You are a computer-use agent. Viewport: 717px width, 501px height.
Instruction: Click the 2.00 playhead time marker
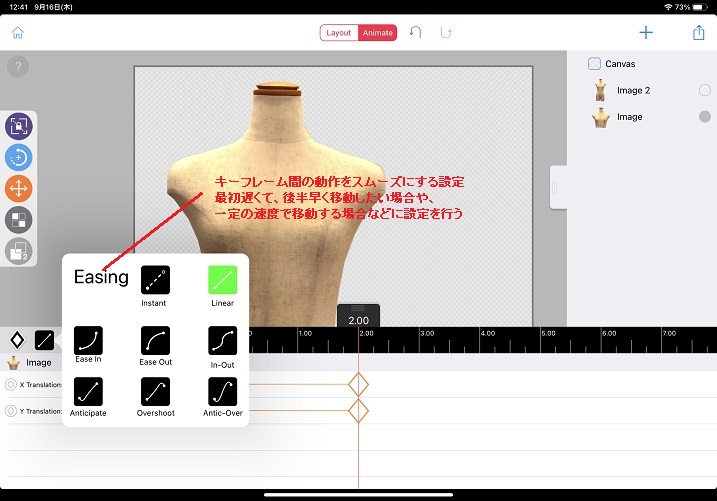click(358, 319)
